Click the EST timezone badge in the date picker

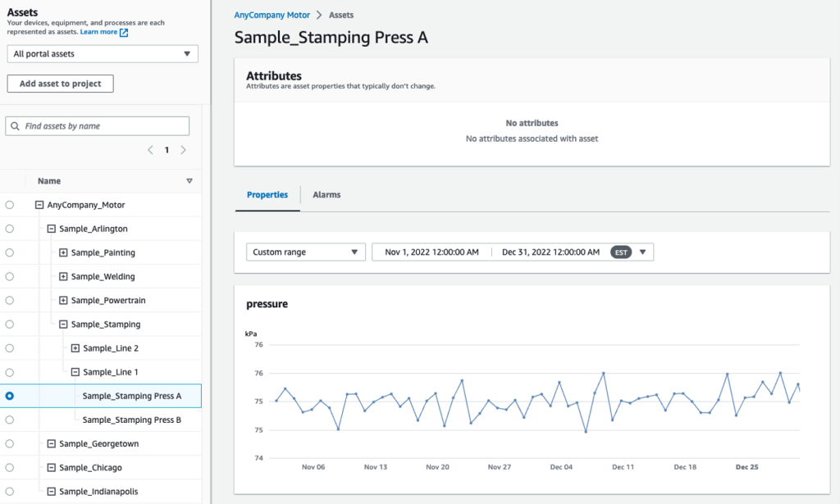click(x=621, y=252)
